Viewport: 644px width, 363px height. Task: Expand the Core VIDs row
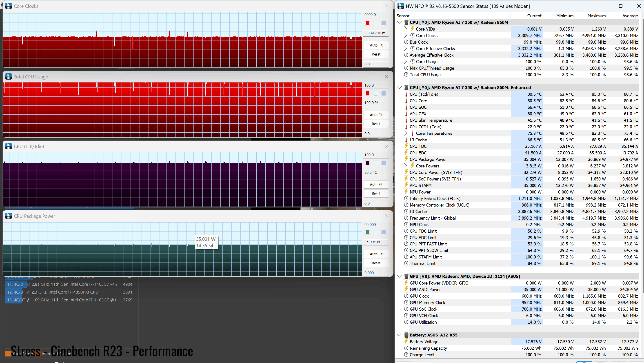click(406, 29)
